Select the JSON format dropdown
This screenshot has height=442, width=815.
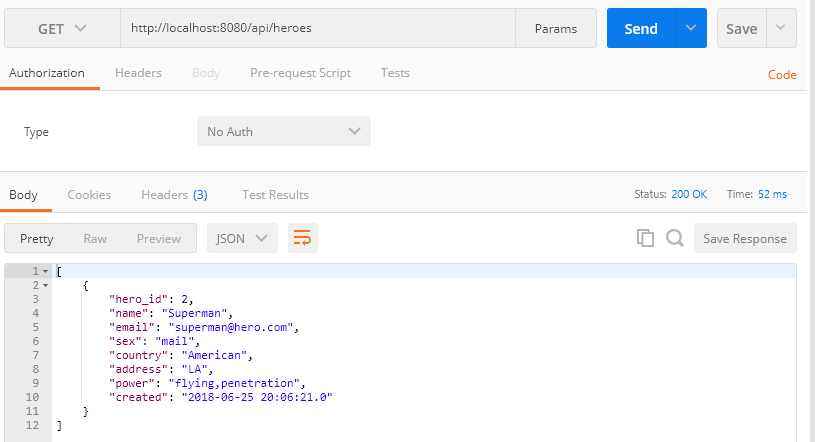pyautogui.click(x=242, y=238)
